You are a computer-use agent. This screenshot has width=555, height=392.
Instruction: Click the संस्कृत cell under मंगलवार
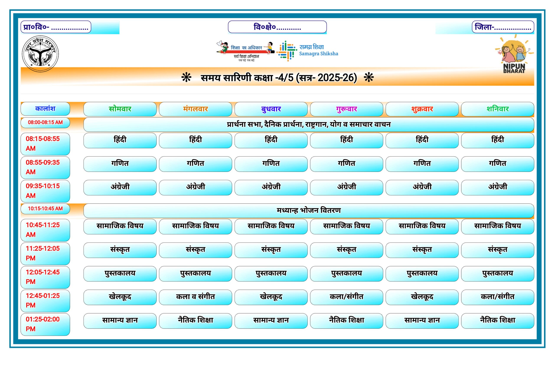coord(196,250)
